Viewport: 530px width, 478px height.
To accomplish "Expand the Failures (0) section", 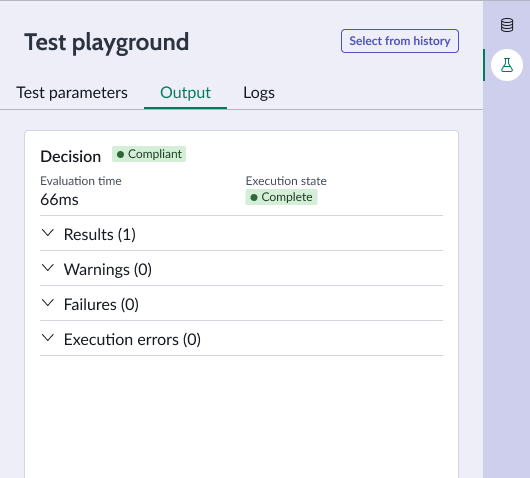I will tap(241, 304).
